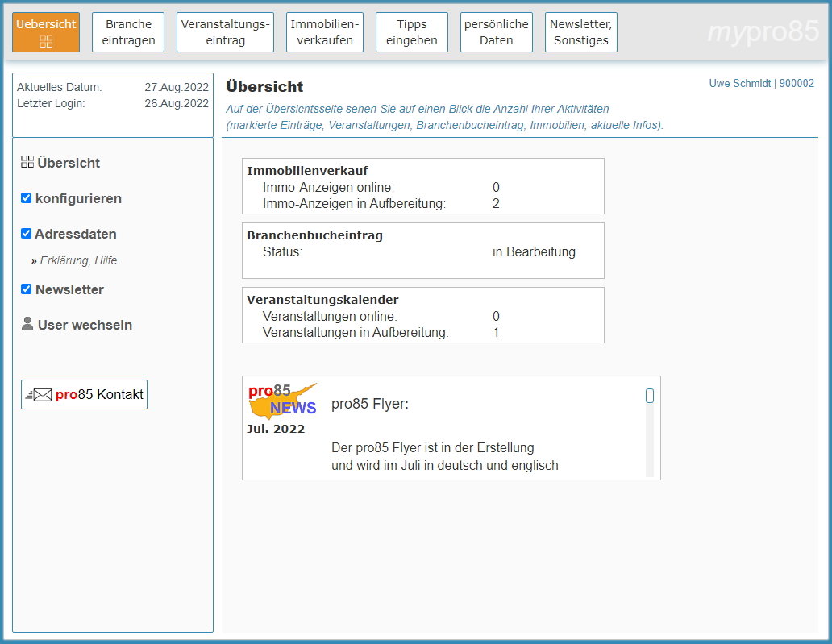832x644 pixels.
Task: Click the pro85 NEWS Cyprus logo
Action: pos(281,401)
